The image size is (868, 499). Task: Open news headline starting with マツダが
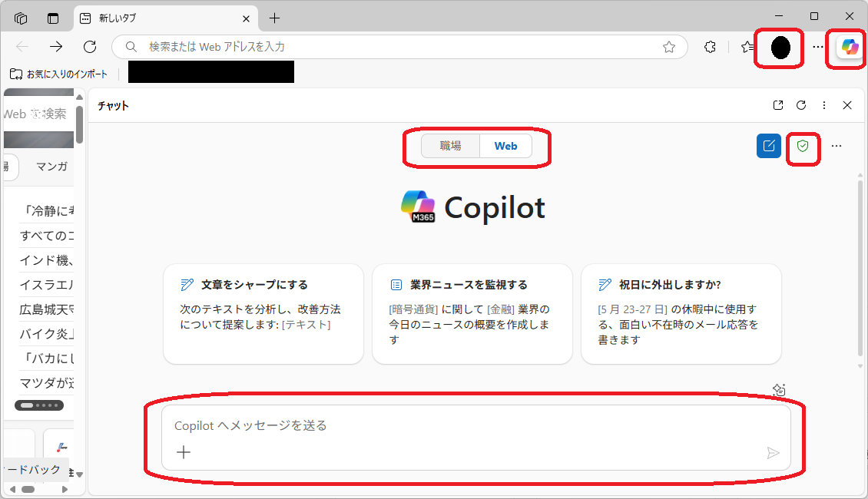pyautogui.click(x=47, y=383)
